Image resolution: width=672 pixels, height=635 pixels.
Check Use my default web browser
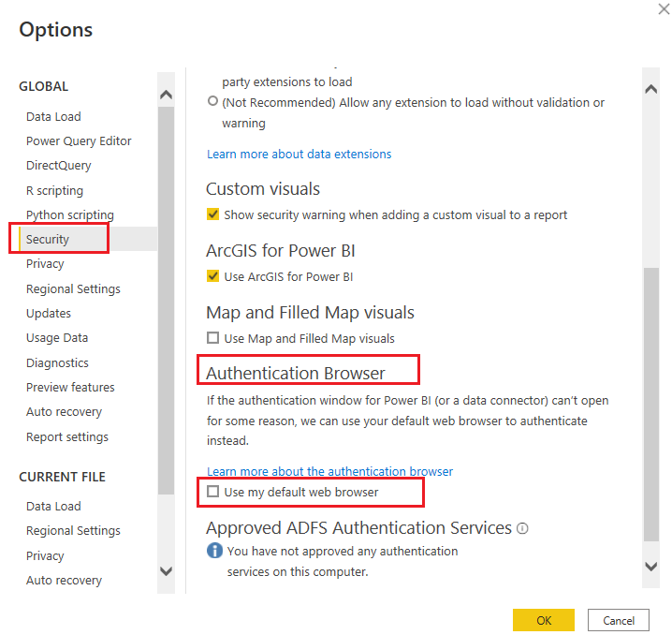click(x=213, y=492)
